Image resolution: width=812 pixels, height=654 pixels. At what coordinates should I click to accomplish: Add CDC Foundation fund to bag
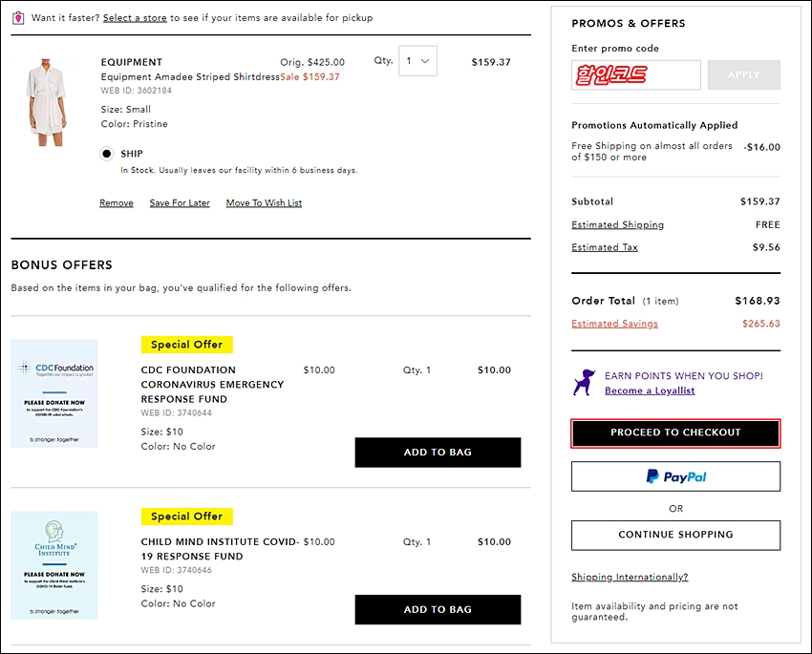click(x=438, y=453)
